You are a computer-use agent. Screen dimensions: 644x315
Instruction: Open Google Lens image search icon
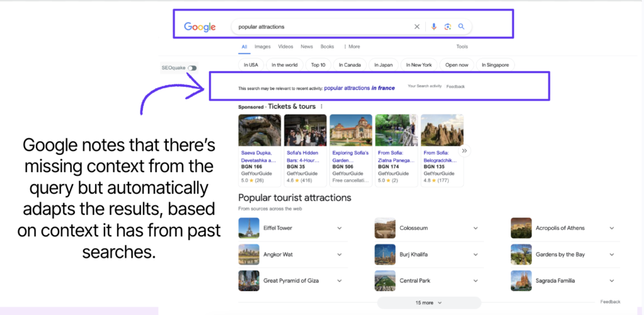coord(447,27)
